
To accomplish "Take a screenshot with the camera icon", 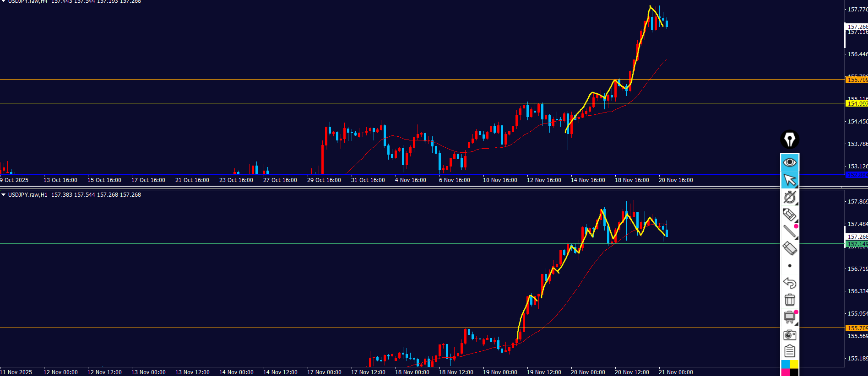I will [x=789, y=335].
